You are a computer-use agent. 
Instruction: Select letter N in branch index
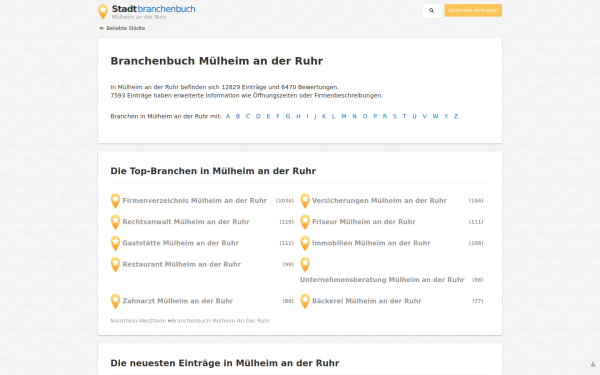point(354,116)
